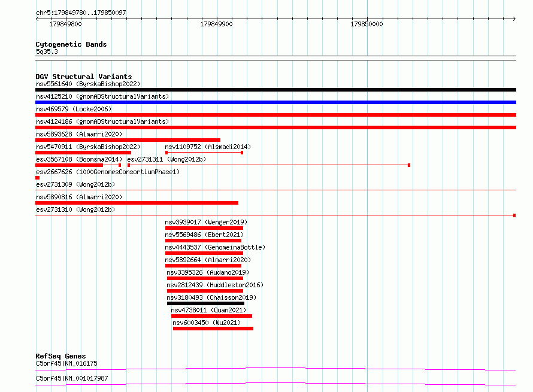This screenshot has height=392, width=533.
Task: Click the 5q35.3 cytogenetic band label
Action: point(47,51)
